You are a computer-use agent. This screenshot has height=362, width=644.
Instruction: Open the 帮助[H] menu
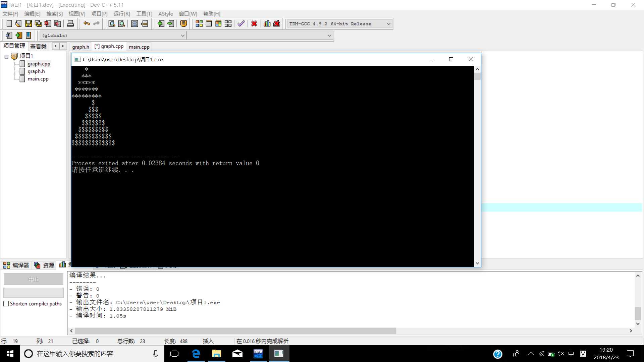point(212,14)
